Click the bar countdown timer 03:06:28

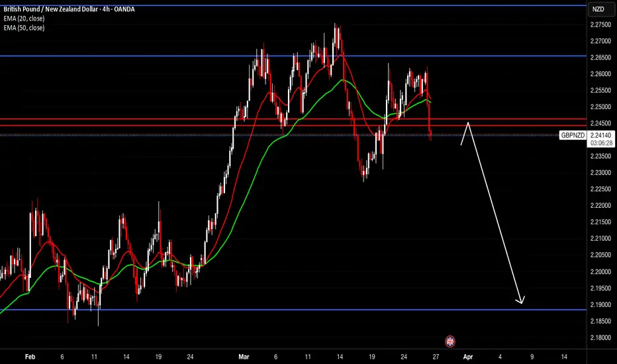coord(601,143)
